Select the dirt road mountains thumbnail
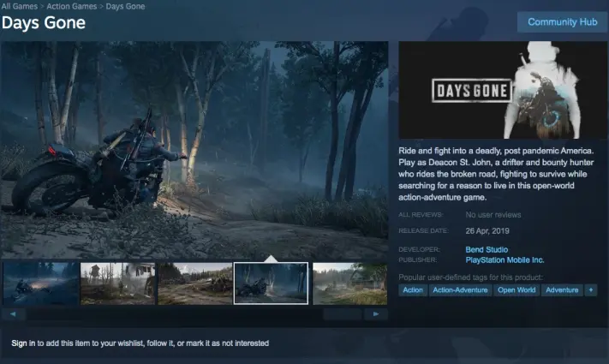This screenshot has width=609, height=364. (194, 283)
